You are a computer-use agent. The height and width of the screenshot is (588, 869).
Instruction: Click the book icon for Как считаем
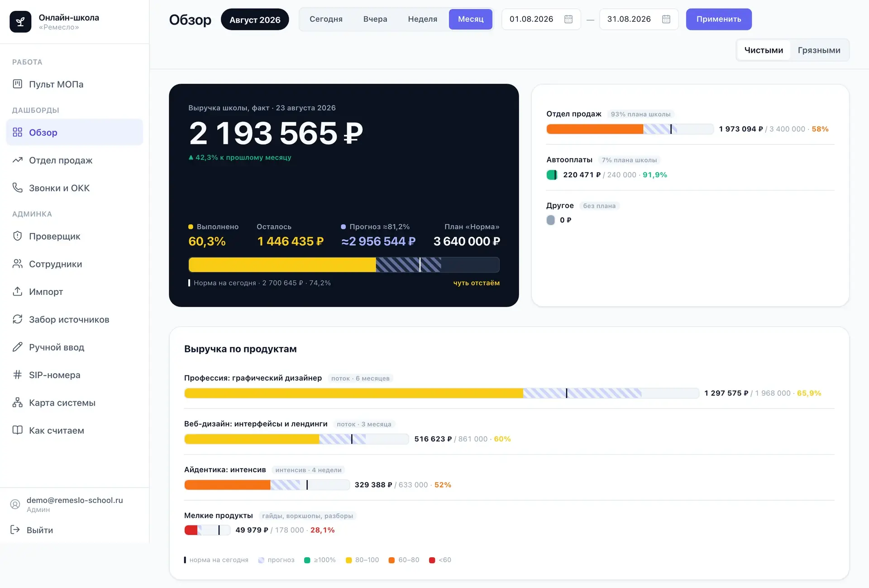pyautogui.click(x=17, y=430)
